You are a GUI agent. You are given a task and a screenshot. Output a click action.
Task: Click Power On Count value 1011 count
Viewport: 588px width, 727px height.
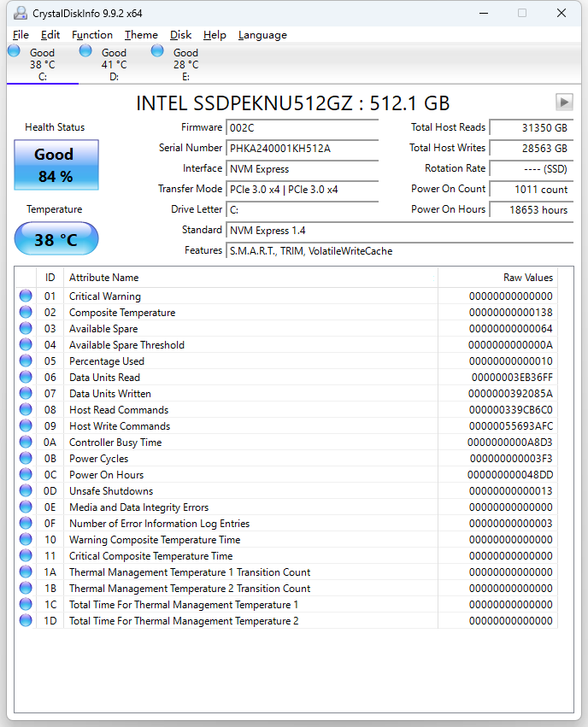(x=532, y=189)
